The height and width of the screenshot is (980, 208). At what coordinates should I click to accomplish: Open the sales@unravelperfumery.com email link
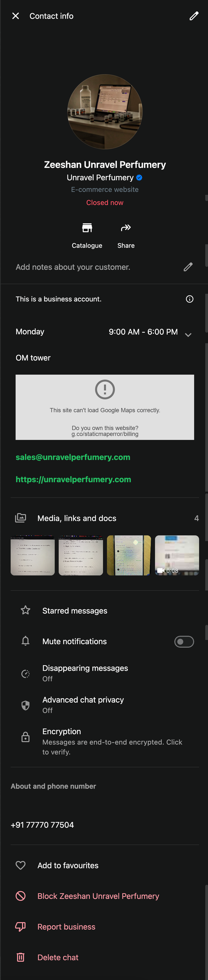click(73, 457)
